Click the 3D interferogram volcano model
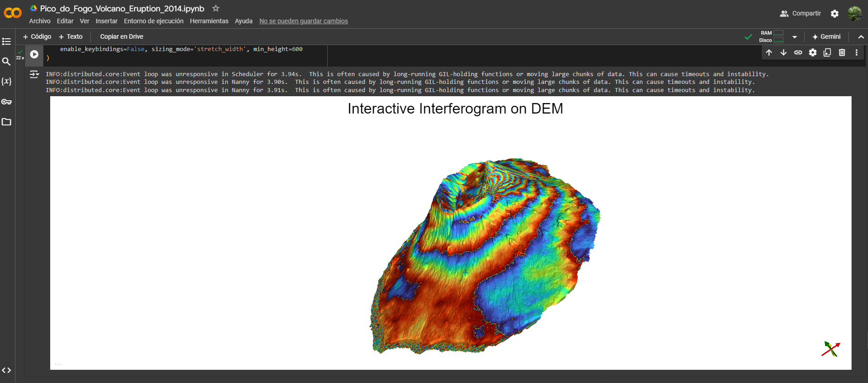The width and height of the screenshot is (868, 383). coord(484,255)
